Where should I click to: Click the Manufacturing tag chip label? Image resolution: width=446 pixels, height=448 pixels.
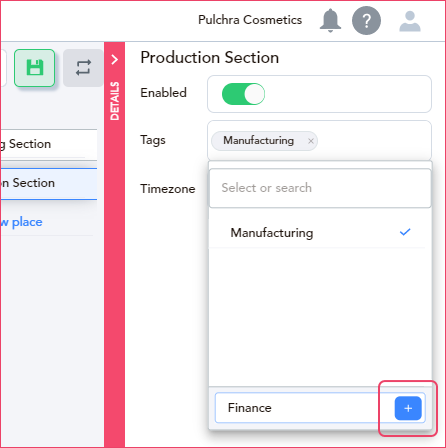point(258,141)
